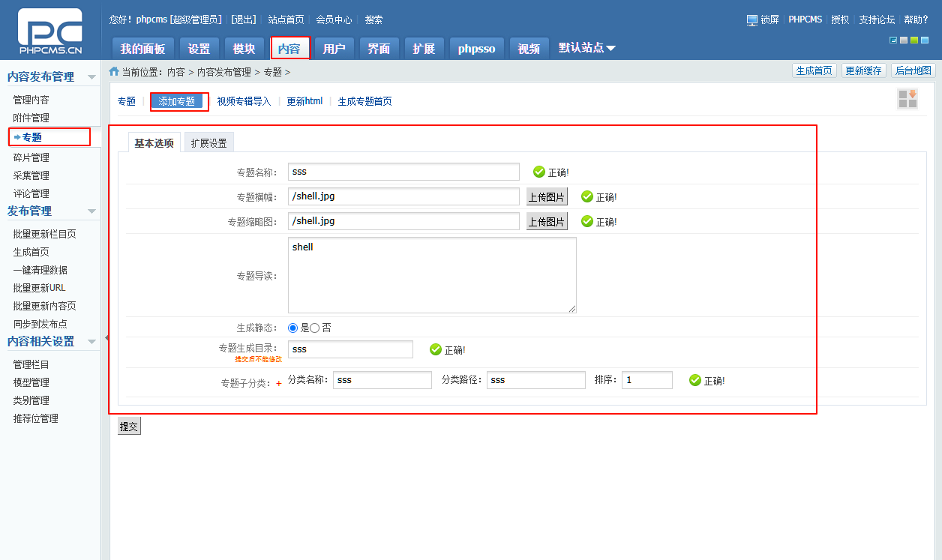Click the 会员中心 link
The image size is (942, 560).
[x=334, y=19]
